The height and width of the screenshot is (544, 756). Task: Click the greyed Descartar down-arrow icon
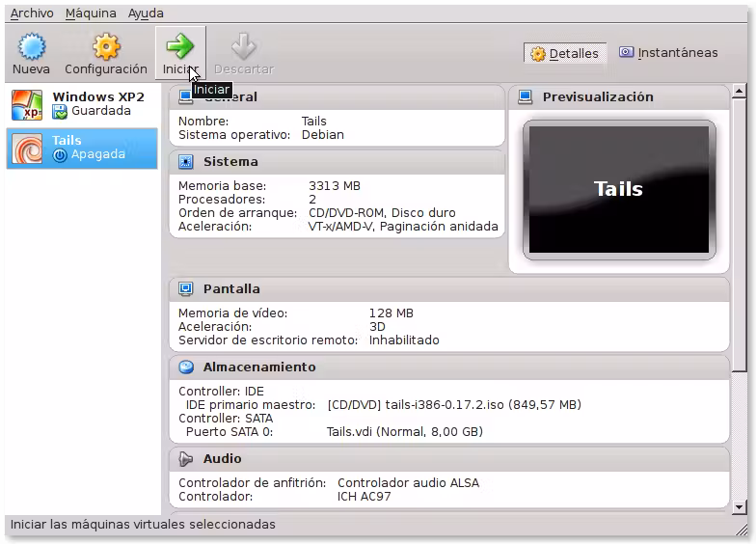[x=243, y=46]
